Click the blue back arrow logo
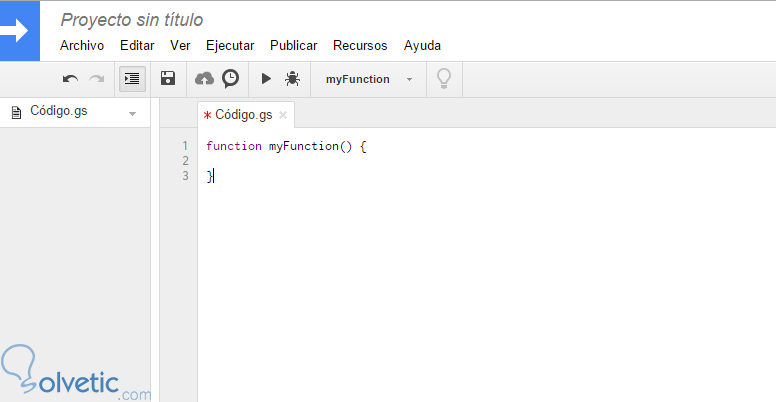Screen dimensions: 776x402 (20, 31)
